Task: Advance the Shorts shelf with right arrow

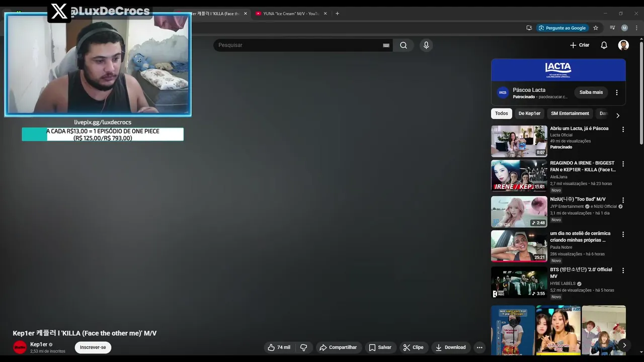Action: pyautogui.click(x=624, y=345)
